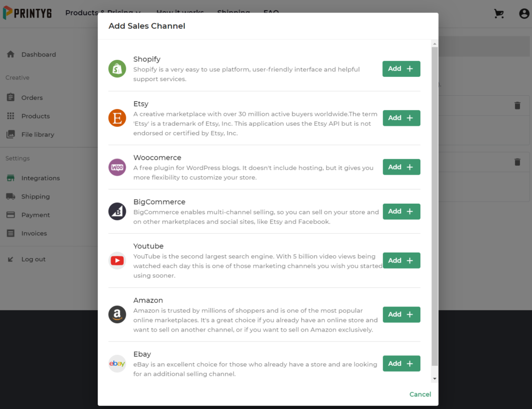Click the Etsy channel icon
532x409 pixels.
(x=117, y=117)
